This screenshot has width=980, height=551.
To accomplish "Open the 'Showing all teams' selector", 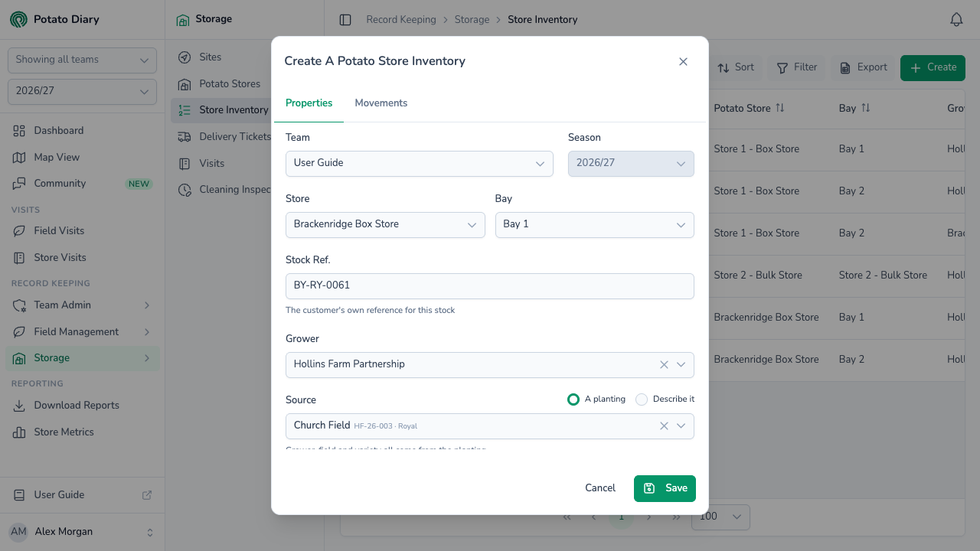I will tap(82, 60).
